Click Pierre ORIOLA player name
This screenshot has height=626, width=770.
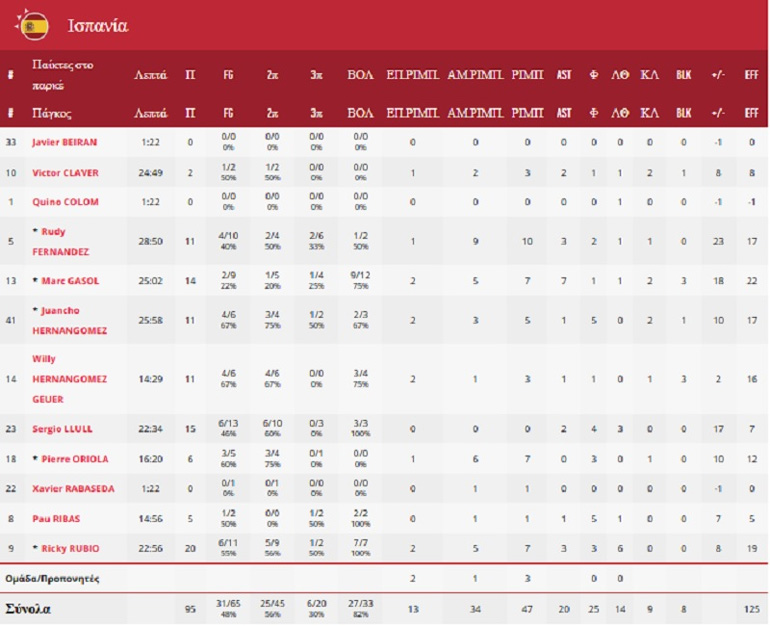click(x=70, y=459)
